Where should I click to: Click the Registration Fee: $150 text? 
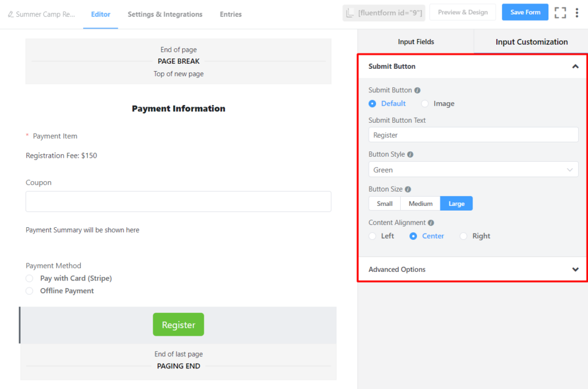click(x=61, y=155)
